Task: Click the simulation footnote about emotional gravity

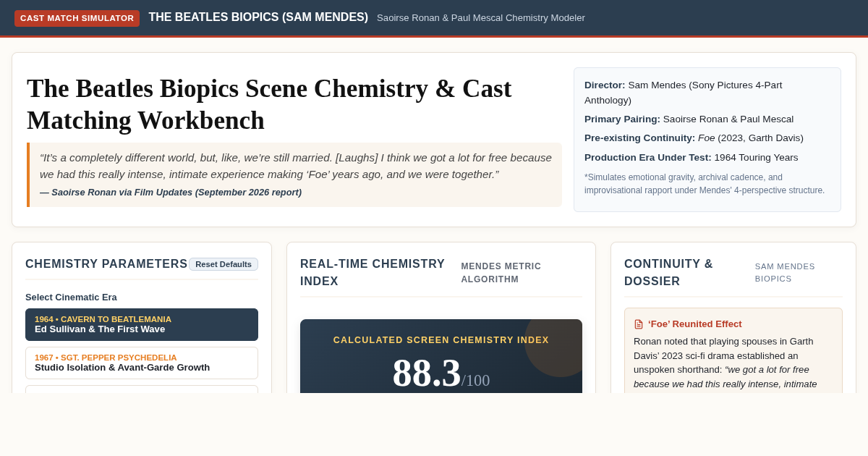Action: [705, 184]
